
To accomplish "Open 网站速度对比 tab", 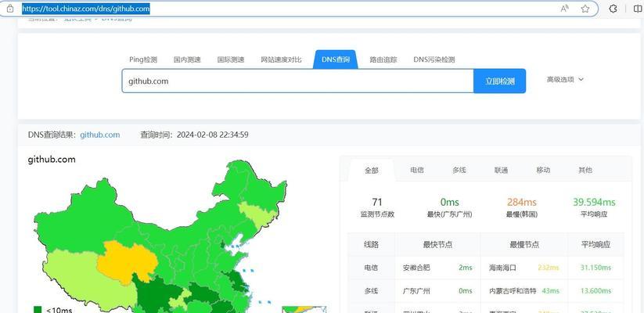I will click(282, 59).
